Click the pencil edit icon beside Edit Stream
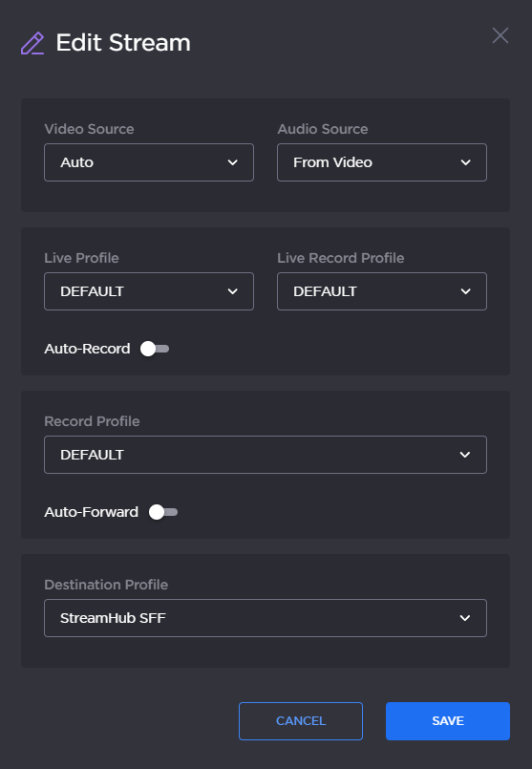532x769 pixels. coord(32,43)
